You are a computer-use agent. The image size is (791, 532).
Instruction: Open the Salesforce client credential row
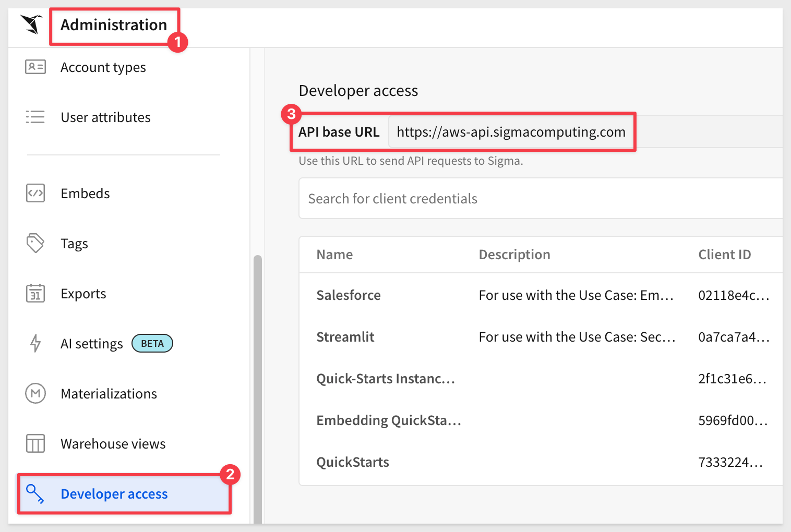pos(349,295)
